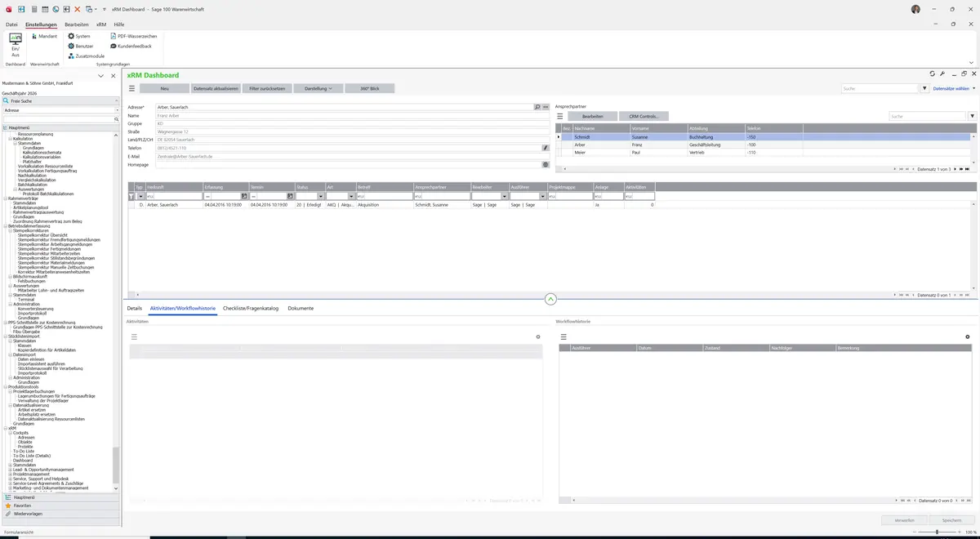Open hamburger menu in Ansprechpartner panel

click(x=560, y=116)
